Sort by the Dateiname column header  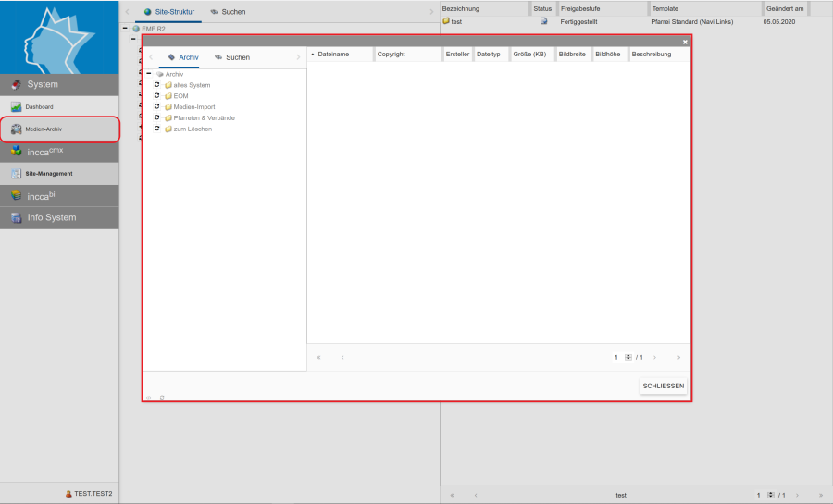333,55
